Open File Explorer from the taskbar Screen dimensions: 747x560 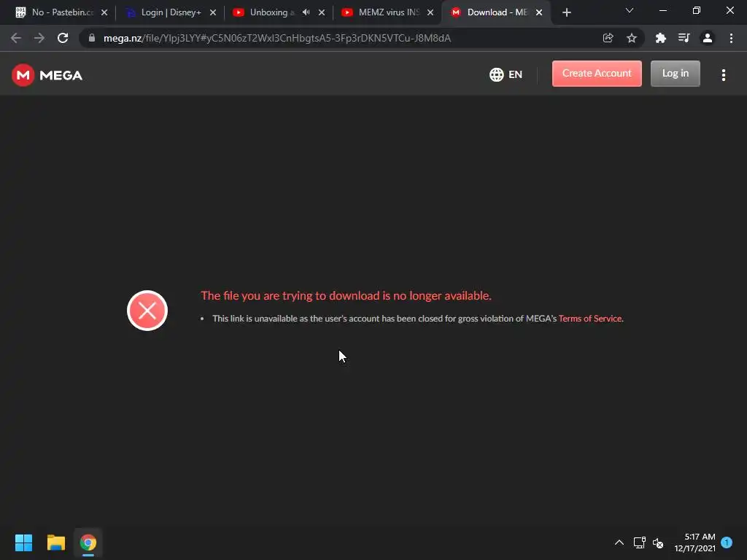tap(55, 542)
